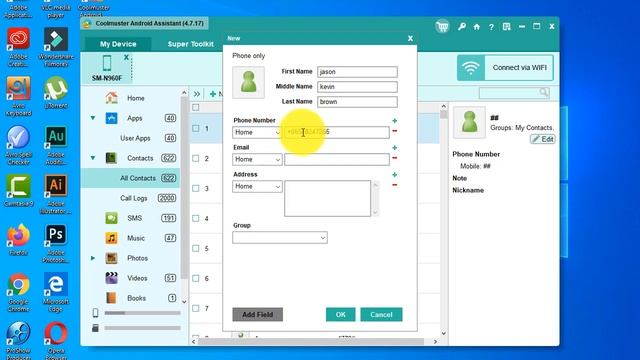
Task: Open the shopping cart icon in title bar
Action: [442, 27]
